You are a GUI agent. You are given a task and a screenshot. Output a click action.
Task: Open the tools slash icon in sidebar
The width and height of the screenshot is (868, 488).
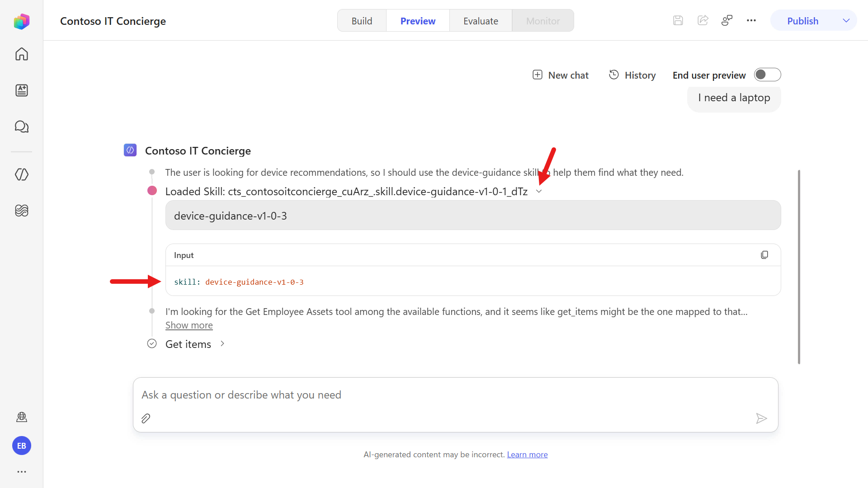pos(21,174)
